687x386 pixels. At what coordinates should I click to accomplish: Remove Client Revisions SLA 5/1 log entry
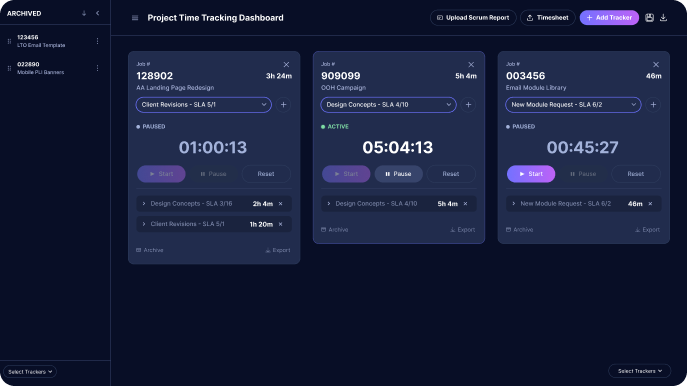[x=280, y=224]
